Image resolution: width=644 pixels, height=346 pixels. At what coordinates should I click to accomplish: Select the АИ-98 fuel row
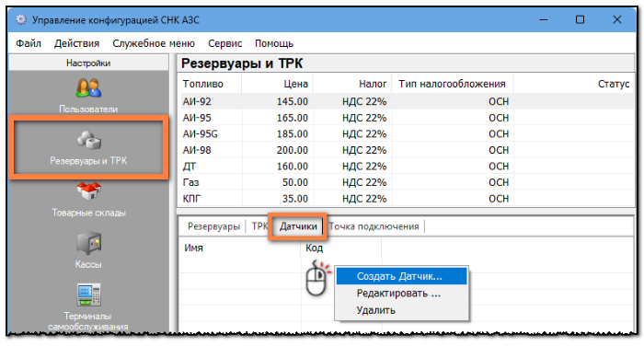click(x=407, y=150)
